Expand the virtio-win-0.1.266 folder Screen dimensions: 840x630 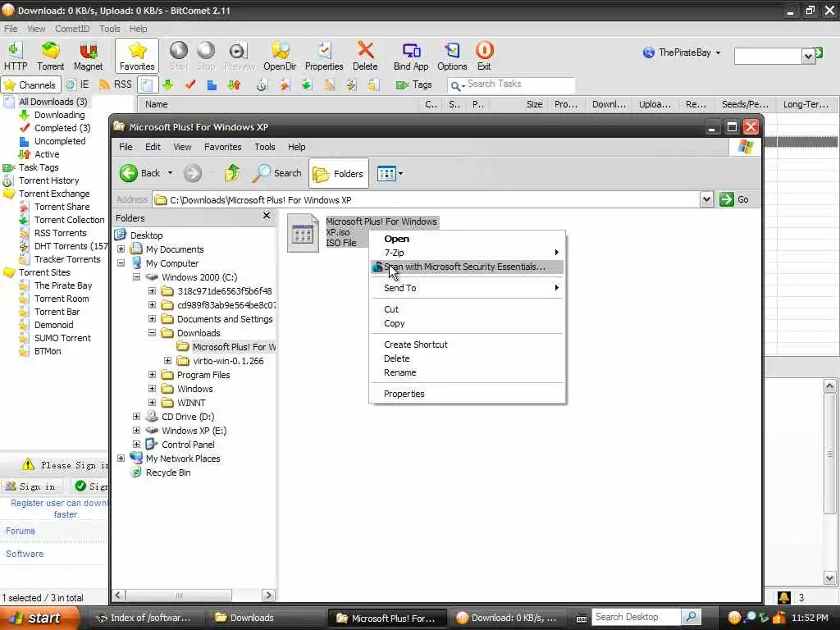point(167,361)
